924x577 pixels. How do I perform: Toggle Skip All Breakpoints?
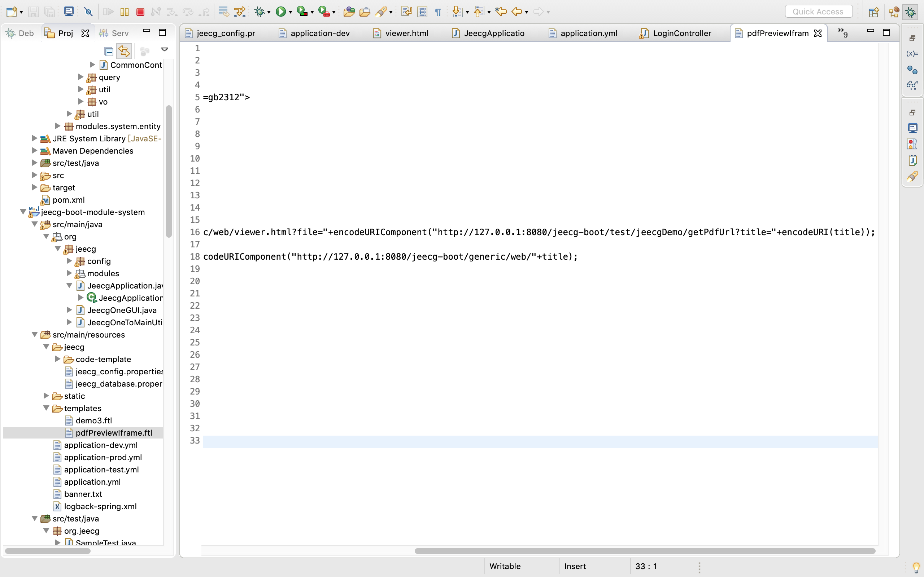[x=88, y=12]
